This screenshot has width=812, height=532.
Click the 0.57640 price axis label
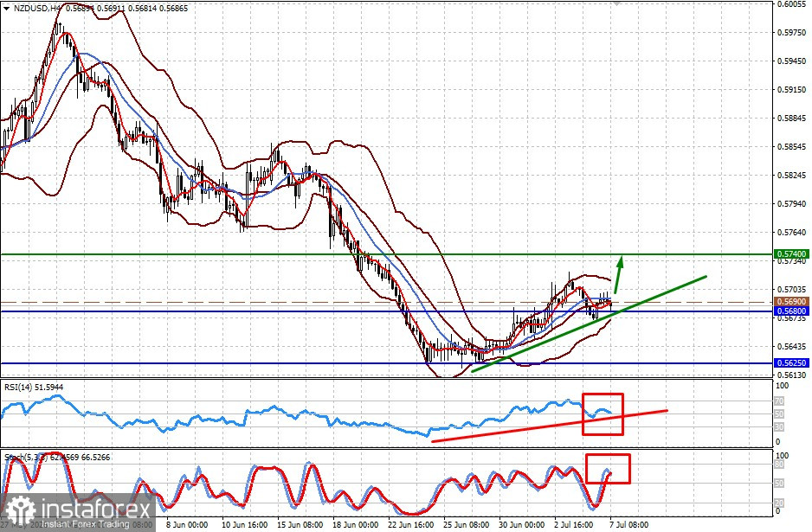(x=792, y=233)
